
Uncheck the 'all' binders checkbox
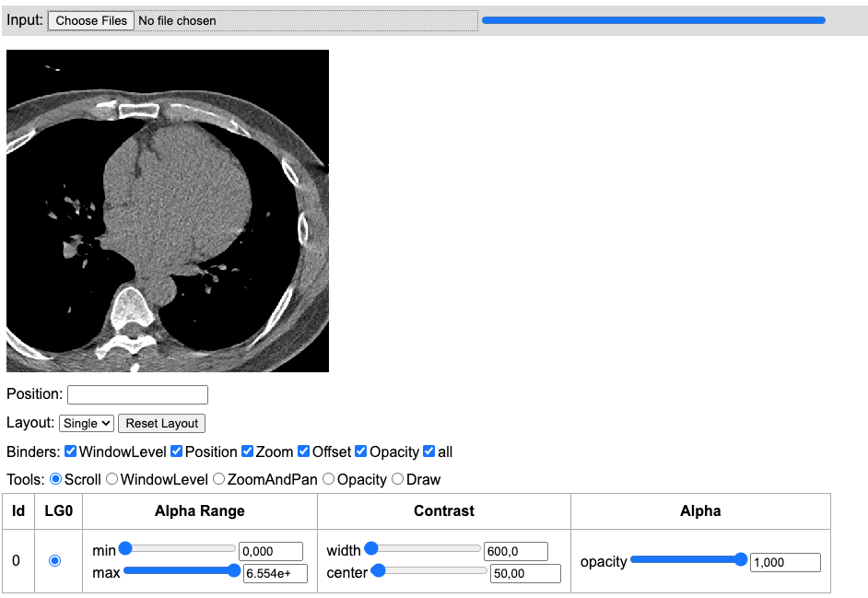[429, 451]
